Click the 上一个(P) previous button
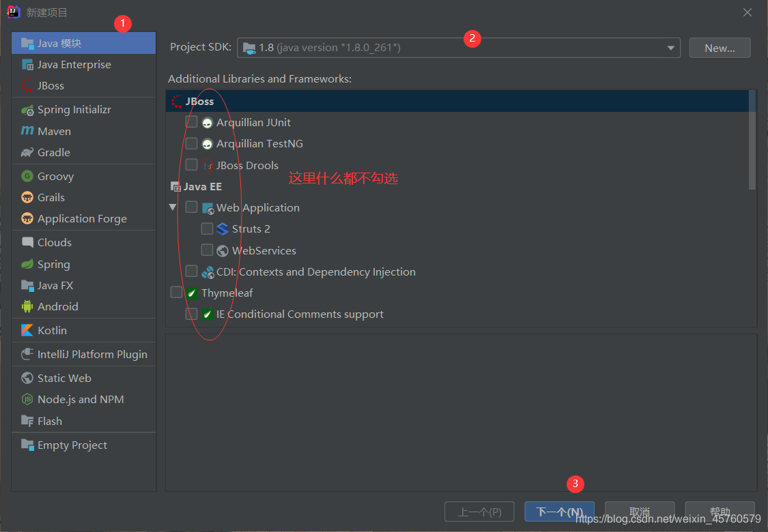Viewport: 768px width, 532px height. click(x=479, y=512)
